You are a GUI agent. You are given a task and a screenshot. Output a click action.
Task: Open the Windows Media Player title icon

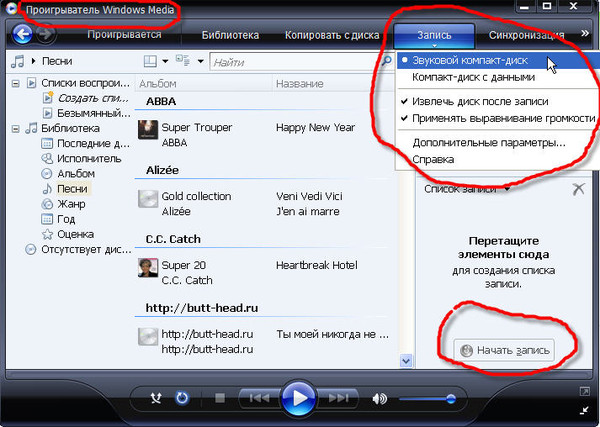click(x=12, y=8)
